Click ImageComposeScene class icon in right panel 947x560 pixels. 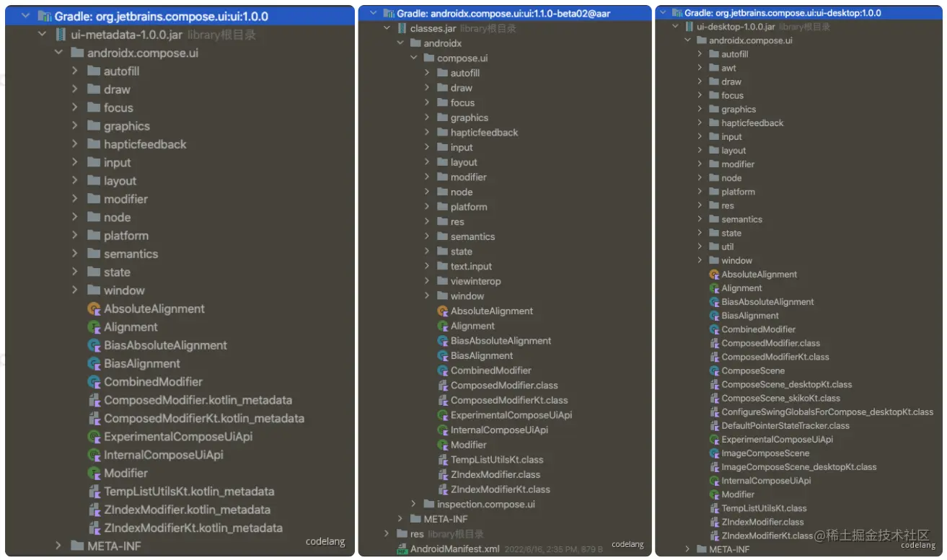(x=714, y=453)
